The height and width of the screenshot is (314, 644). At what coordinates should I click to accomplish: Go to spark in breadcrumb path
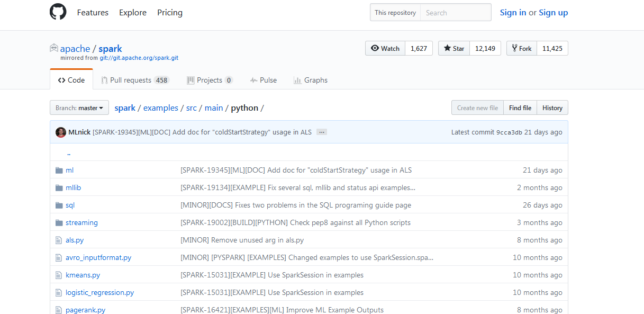pos(125,107)
